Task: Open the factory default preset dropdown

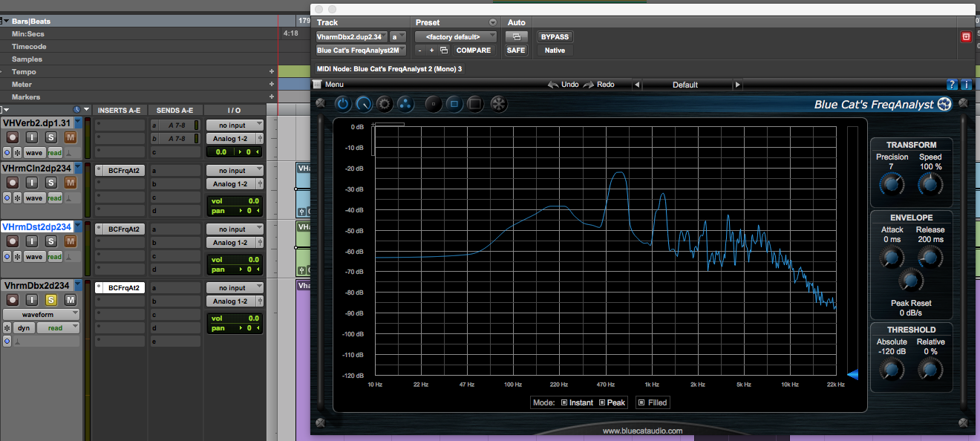Action: point(456,36)
